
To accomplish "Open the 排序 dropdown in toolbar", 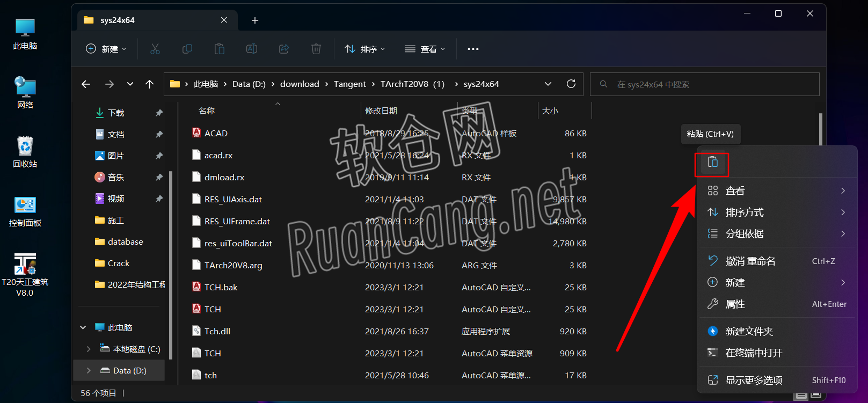I will (365, 49).
